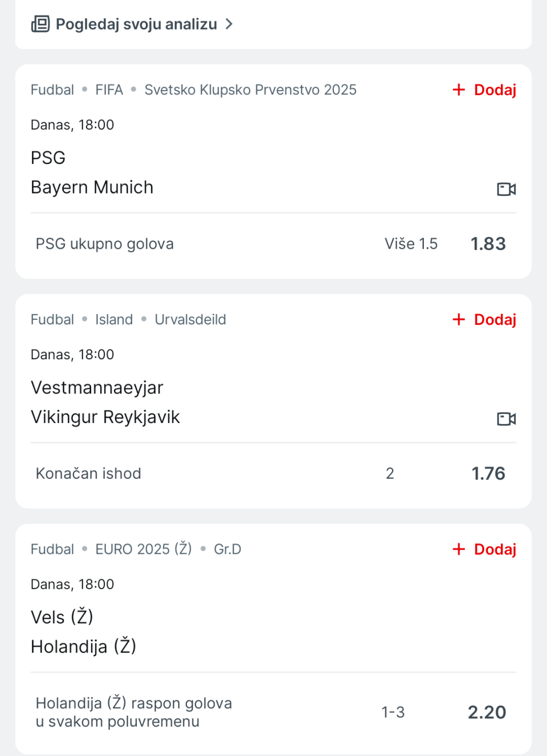The height and width of the screenshot is (756, 547).
Task: Open Svetsko Klupsko Prvenstvo 2025 breadcrumb
Action: (250, 90)
